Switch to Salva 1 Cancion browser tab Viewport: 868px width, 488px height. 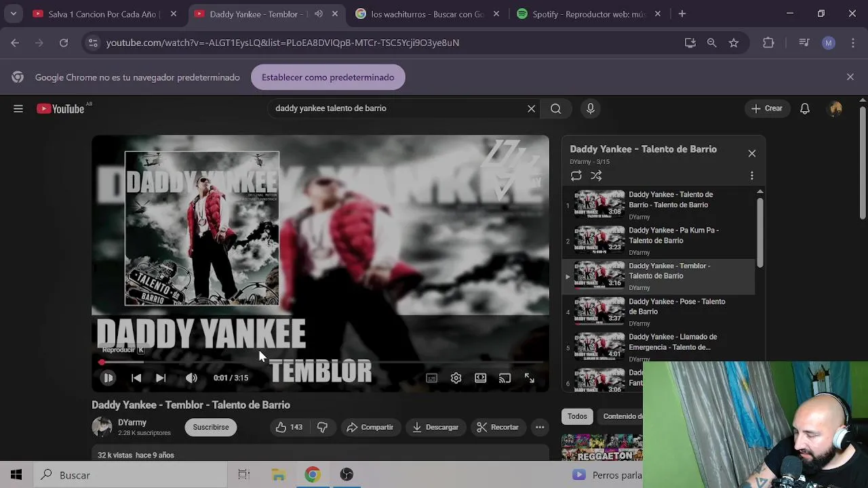(103, 14)
